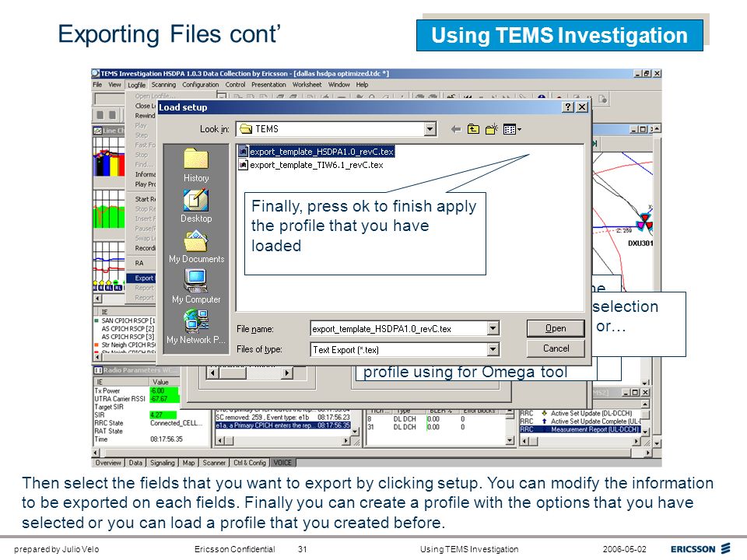Switch to the Overview worksheet tab
747x560 pixels.
pyautogui.click(x=108, y=462)
